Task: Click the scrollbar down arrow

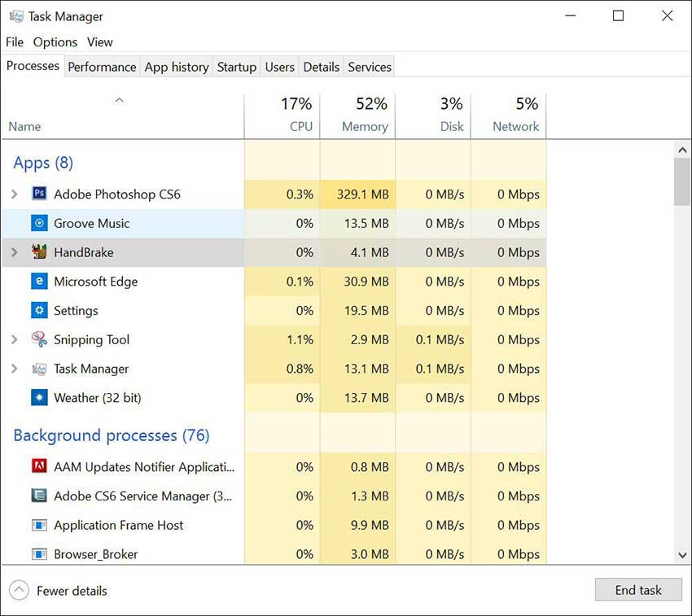Action: [682, 554]
